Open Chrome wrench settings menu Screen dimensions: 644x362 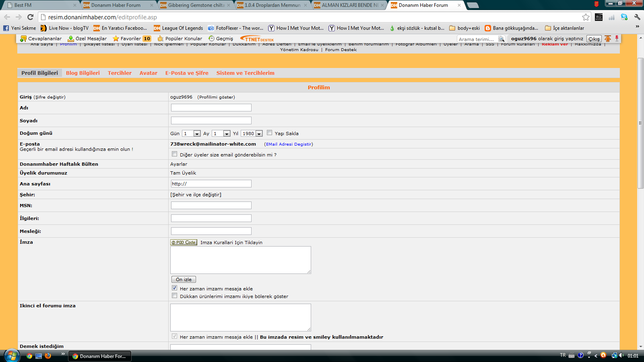[637, 17]
